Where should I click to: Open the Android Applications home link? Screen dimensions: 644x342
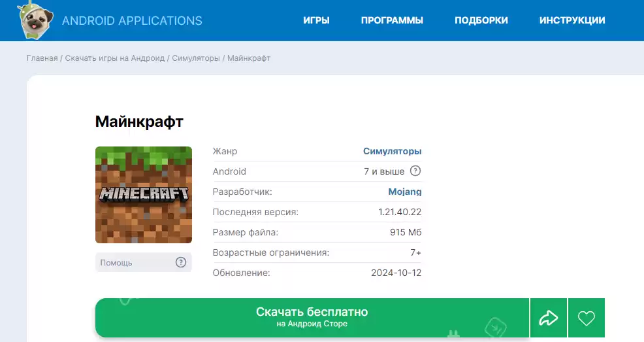[132, 20]
